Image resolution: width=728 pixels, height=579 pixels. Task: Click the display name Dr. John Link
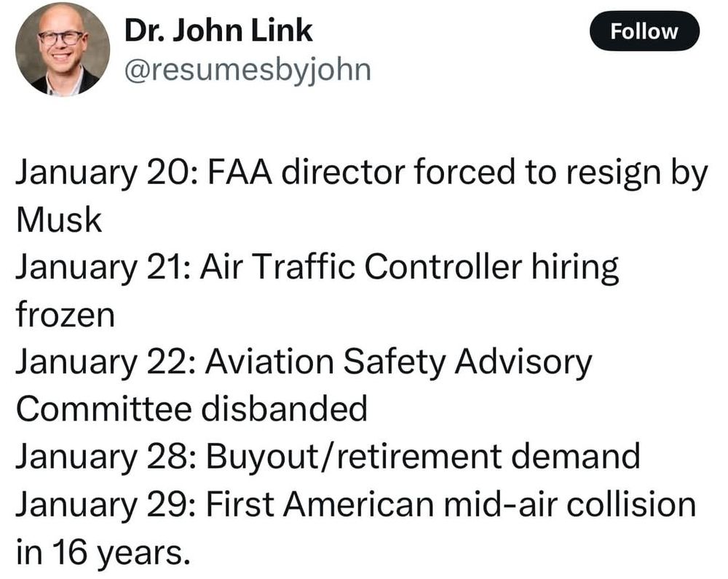pyautogui.click(x=218, y=31)
